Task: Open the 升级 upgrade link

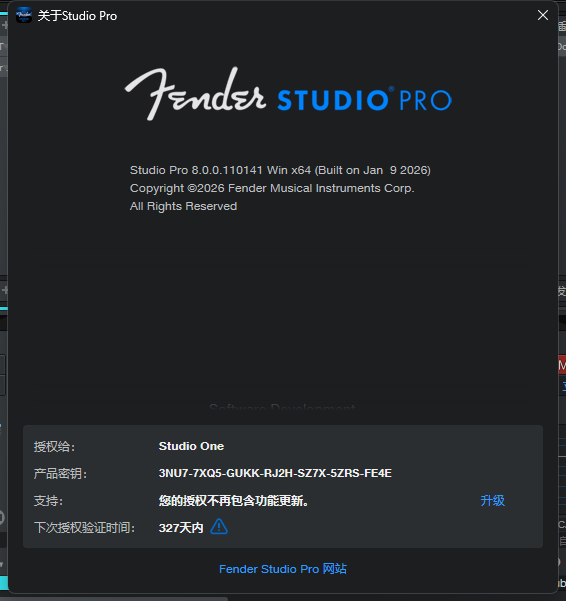Action: tap(492, 500)
